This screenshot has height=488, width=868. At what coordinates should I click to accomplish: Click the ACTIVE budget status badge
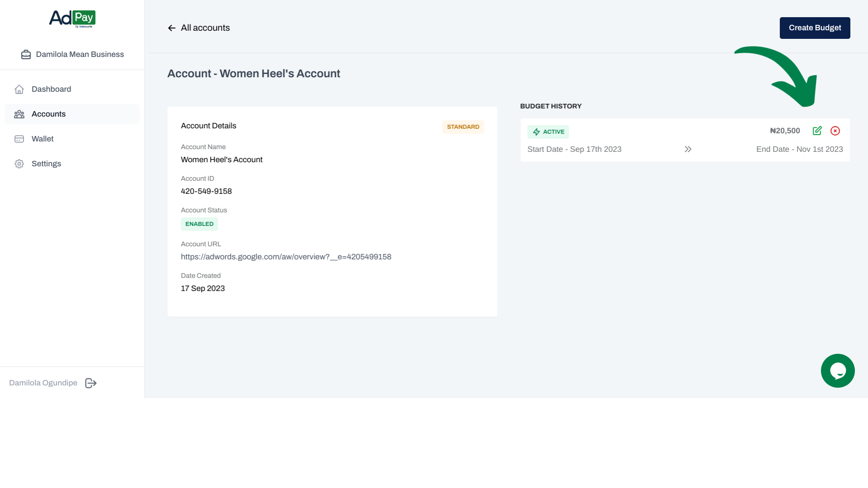pos(548,132)
